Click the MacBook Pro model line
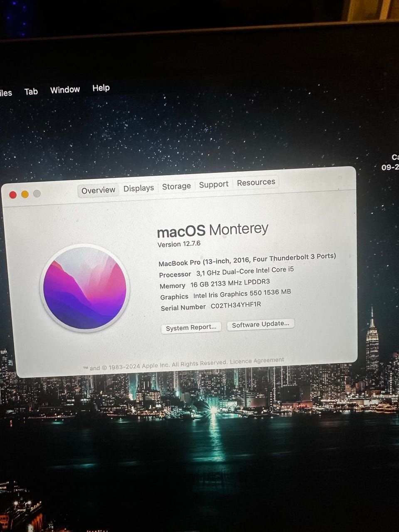The image size is (399, 532). pyautogui.click(x=247, y=259)
